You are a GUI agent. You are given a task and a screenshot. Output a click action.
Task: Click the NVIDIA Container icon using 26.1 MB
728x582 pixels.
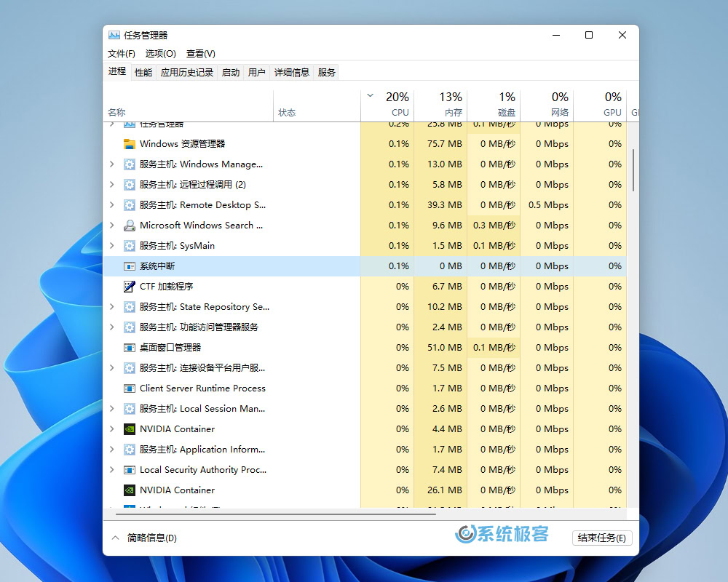pyautogui.click(x=130, y=490)
